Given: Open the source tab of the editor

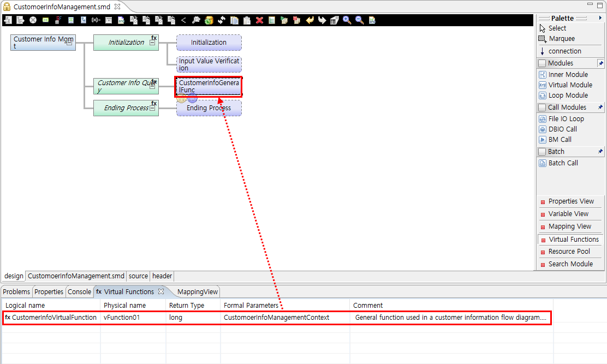Looking at the screenshot, I should tap(138, 276).
